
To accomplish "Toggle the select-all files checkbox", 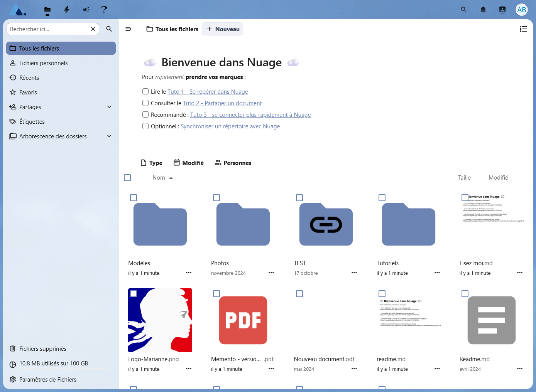I will pyautogui.click(x=127, y=178).
